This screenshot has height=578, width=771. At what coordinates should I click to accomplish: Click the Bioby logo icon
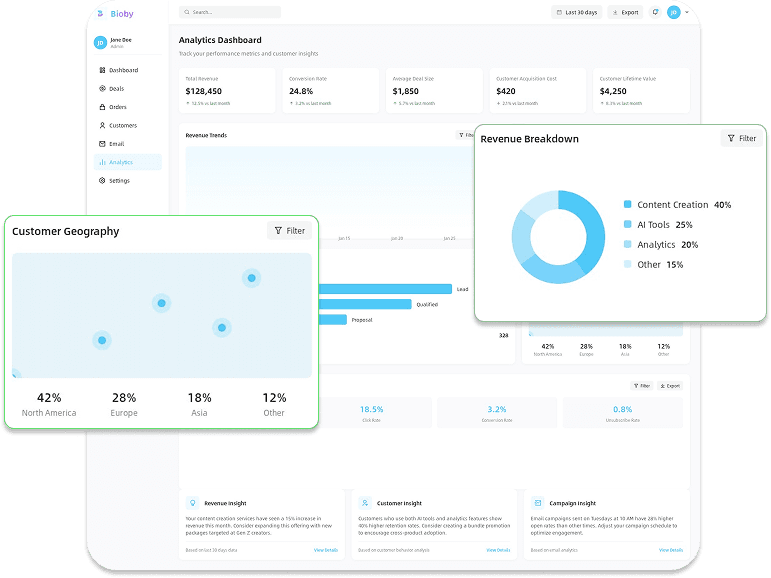click(100, 13)
